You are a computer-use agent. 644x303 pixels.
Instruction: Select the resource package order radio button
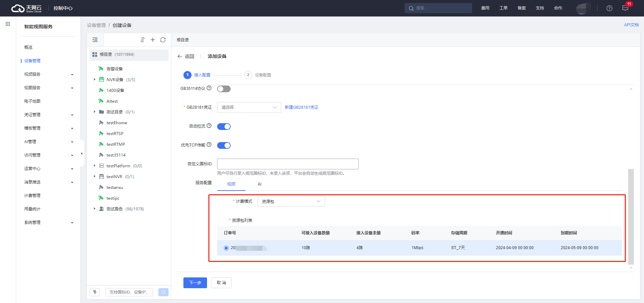click(x=226, y=248)
